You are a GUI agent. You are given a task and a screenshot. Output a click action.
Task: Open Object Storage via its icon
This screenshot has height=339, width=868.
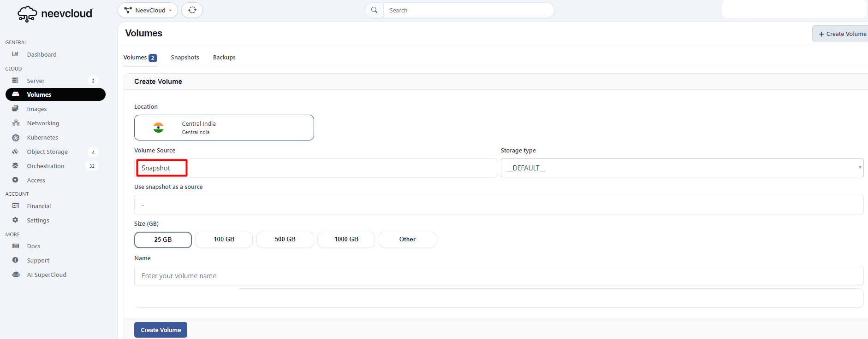click(x=16, y=152)
